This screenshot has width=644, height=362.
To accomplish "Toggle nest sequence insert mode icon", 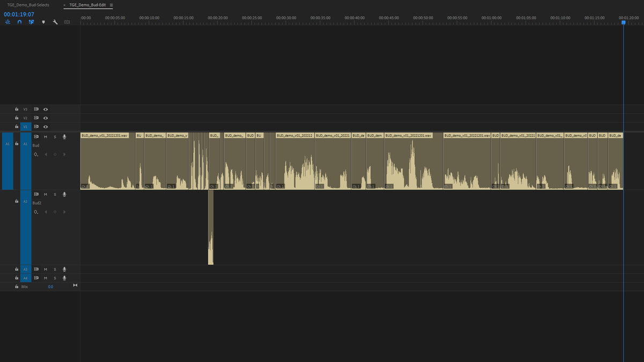I will 8,22.
